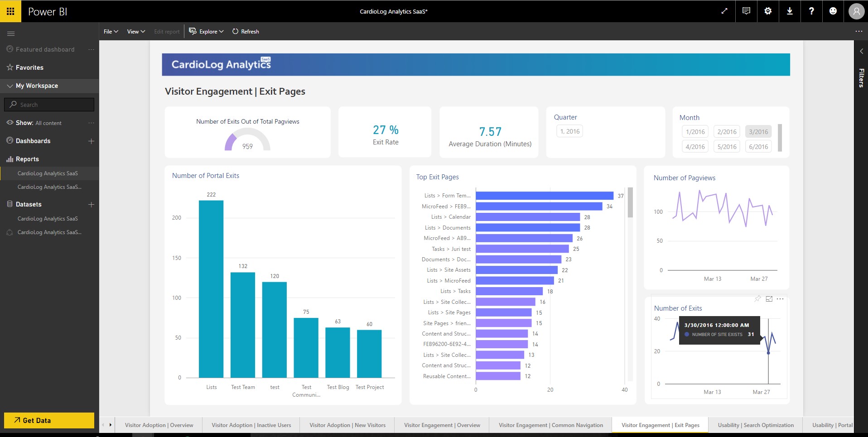868x437 pixels.
Task: Open the File dropdown menu
Action: click(x=111, y=32)
